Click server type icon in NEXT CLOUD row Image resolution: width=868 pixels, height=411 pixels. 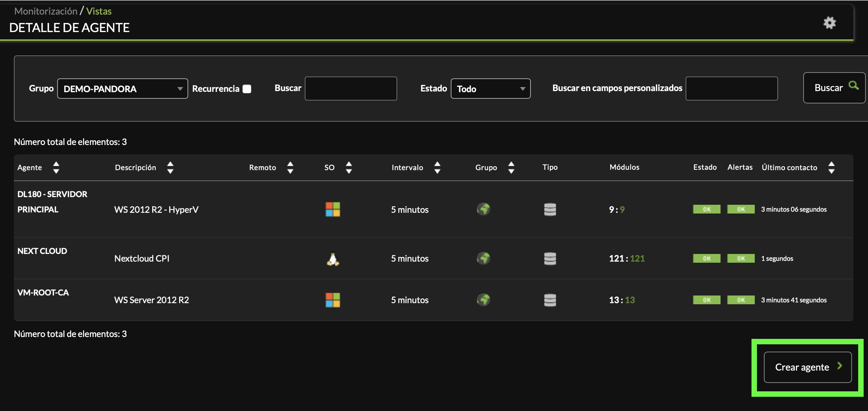[550, 259]
